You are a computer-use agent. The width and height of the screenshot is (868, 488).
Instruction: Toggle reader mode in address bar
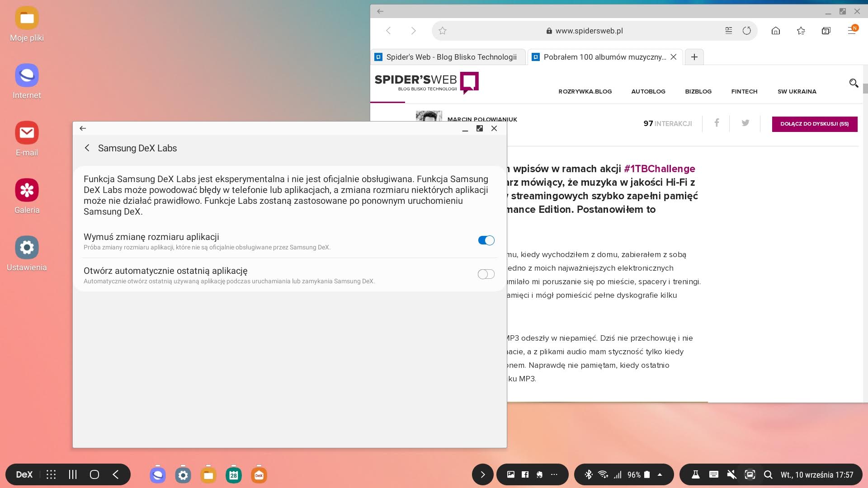pyautogui.click(x=728, y=31)
